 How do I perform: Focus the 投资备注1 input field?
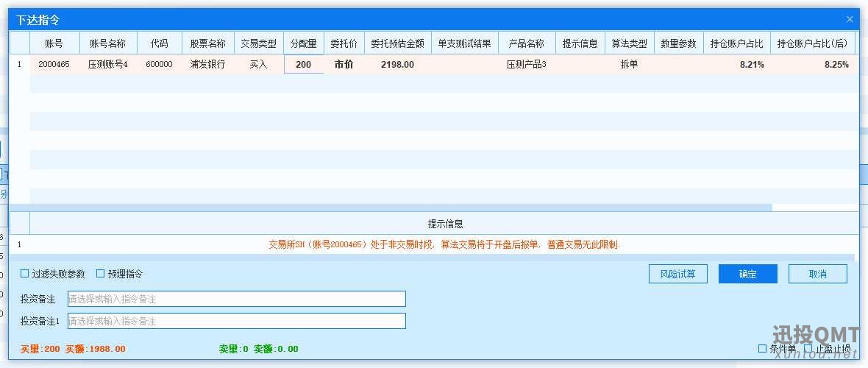coord(236,321)
